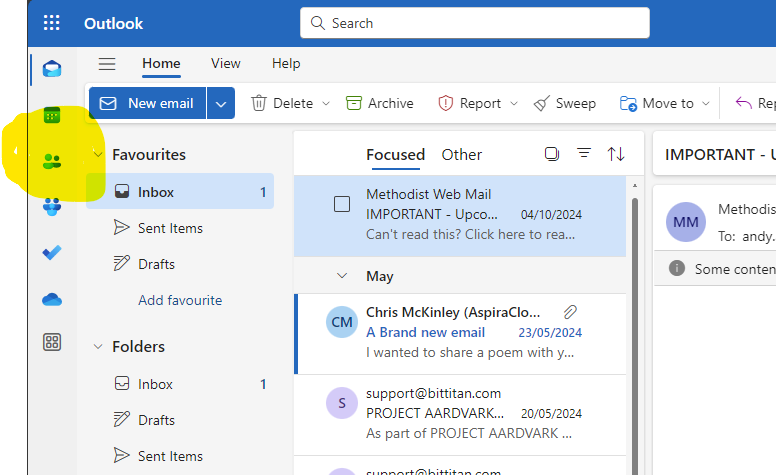
Task: Toggle the navigation pane hamburger menu
Action: pyautogui.click(x=107, y=63)
